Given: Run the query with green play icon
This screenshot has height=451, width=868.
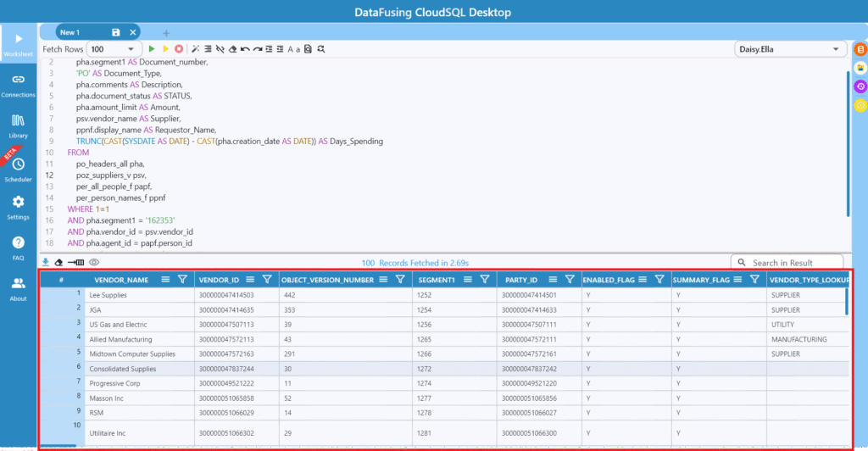Looking at the screenshot, I should 151,49.
